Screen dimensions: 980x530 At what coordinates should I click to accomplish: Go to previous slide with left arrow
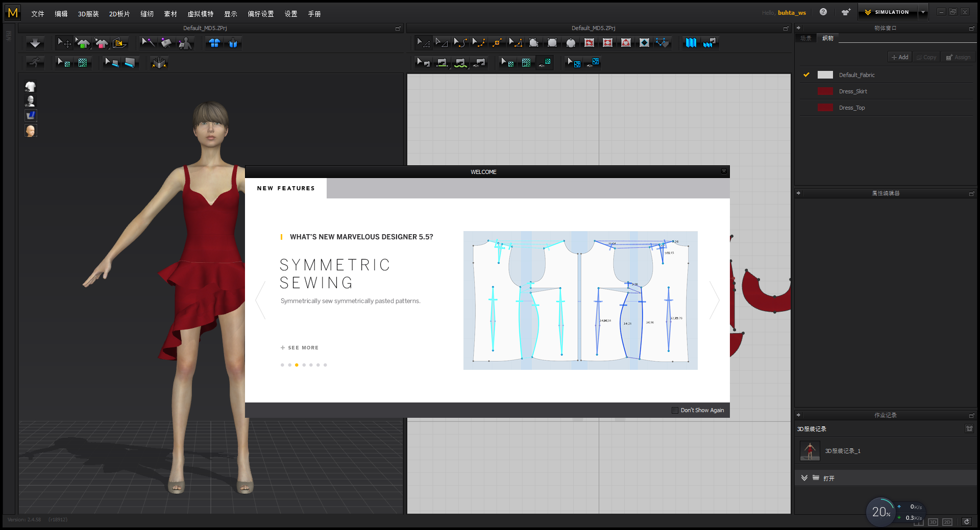260,300
